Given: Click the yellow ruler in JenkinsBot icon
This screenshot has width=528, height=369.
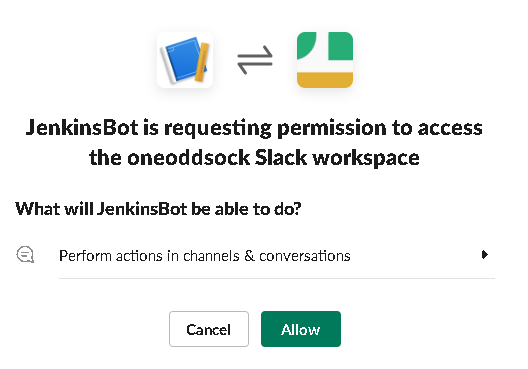Looking at the screenshot, I should tap(202, 63).
